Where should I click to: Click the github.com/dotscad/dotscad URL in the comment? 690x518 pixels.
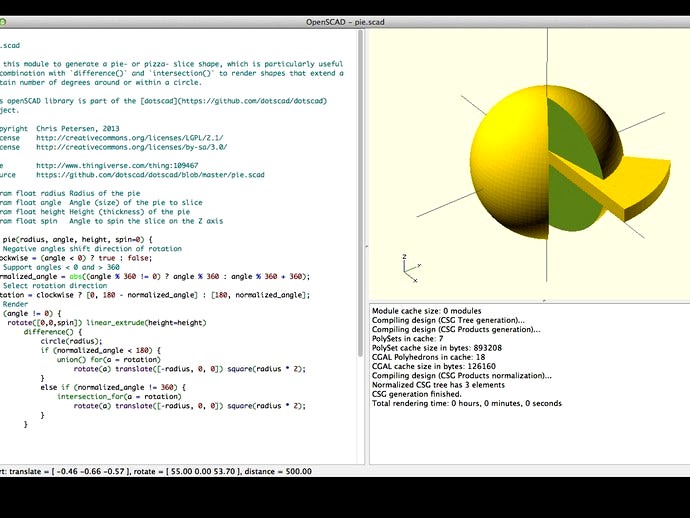[253, 101]
